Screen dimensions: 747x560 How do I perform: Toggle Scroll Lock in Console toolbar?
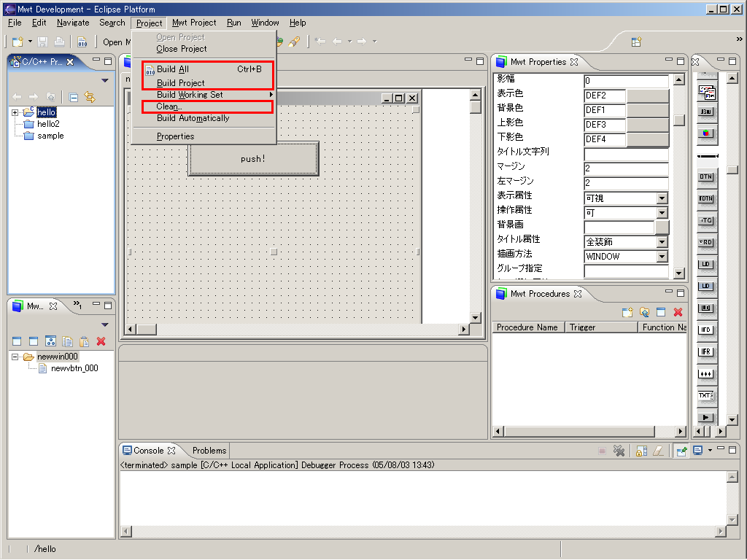641,451
